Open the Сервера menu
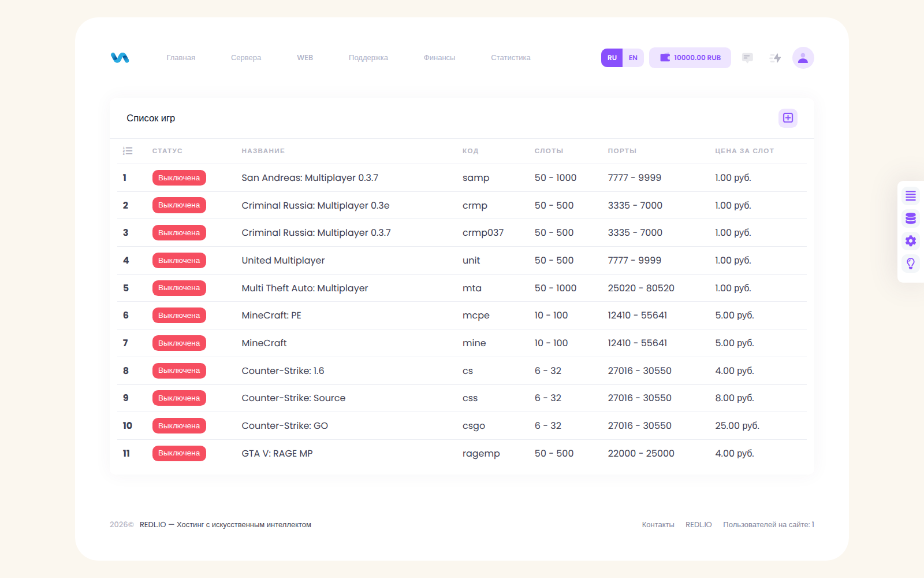The height and width of the screenshot is (578, 924). 246,58
